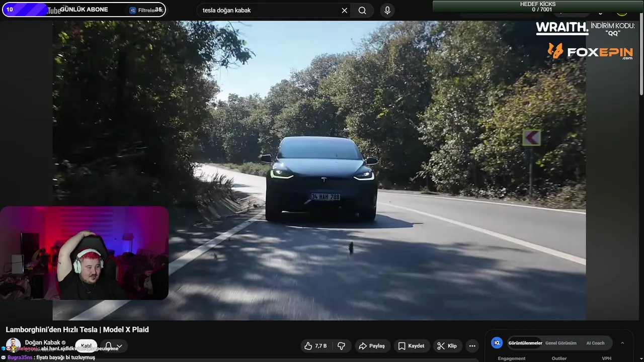The image size is (644, 362).
Task: Switch to the AI Coach tab
Action: tap(595, 343)
